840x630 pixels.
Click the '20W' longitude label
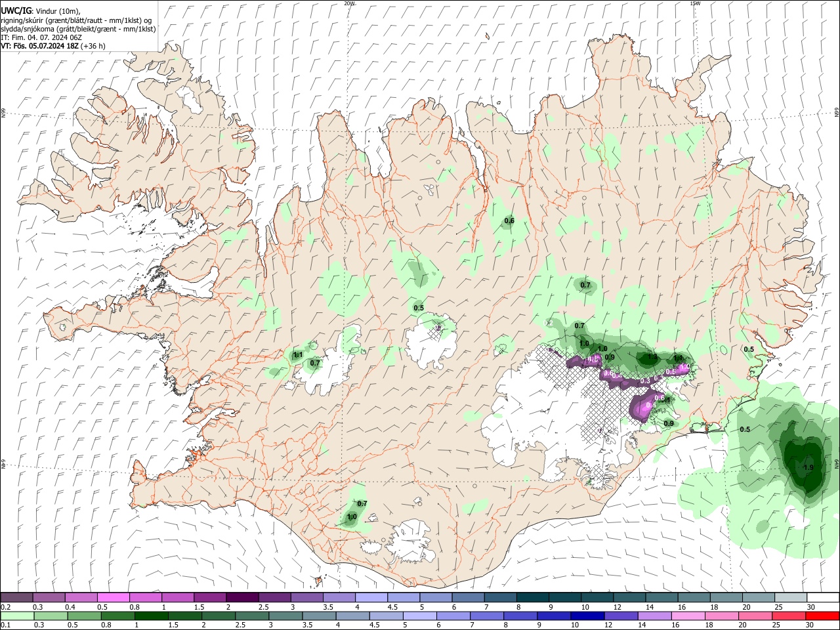click(x=349, y=3)
